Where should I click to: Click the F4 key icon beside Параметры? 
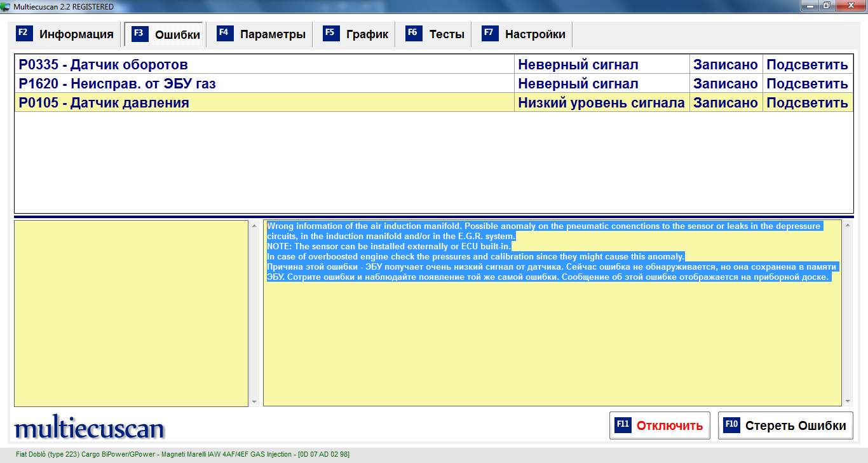point(225,34)
